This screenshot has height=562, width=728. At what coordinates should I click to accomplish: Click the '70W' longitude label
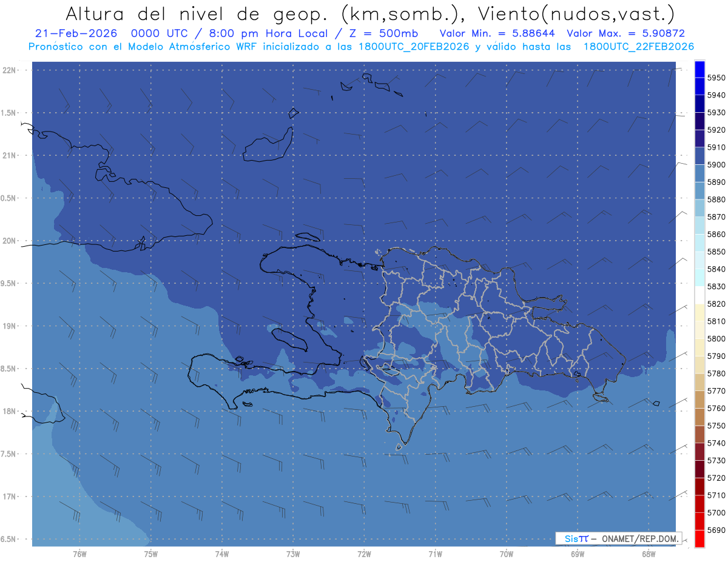pos(507,554)
